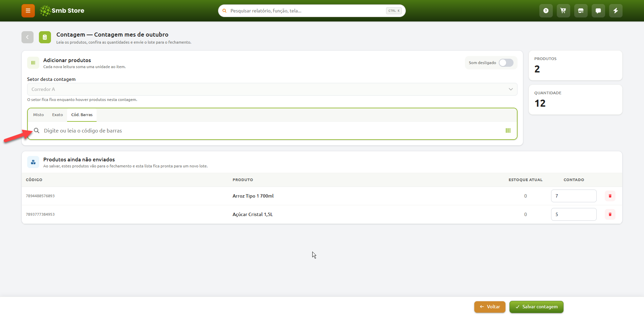Click the Salvar contagem button
The width and height of the screenshot is (644, 317).
(x=536, y=307)
